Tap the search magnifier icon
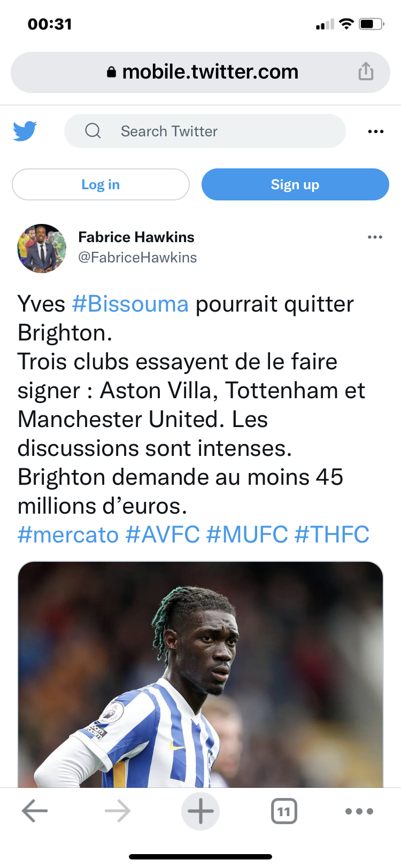This screenshot has width=401, height=868. pos(93,131)
